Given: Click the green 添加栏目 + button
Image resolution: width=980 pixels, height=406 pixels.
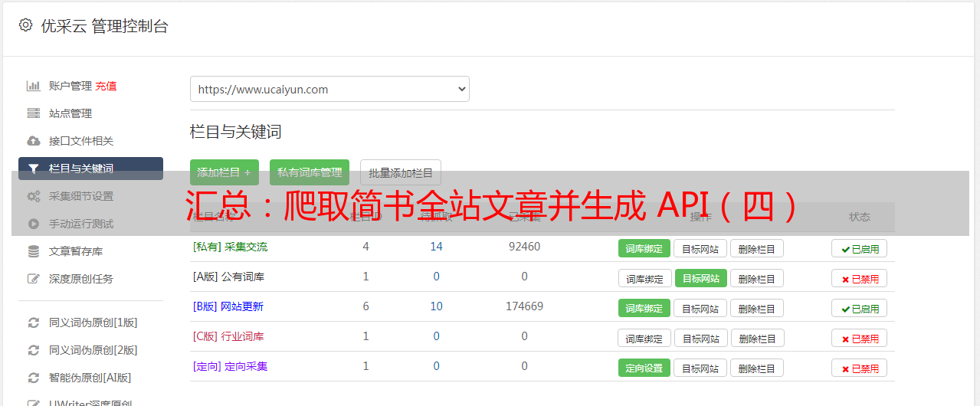Looking at the screenshot, I should (x=225, y=172).
